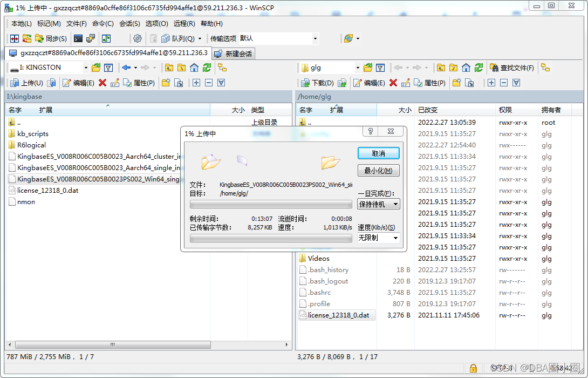
Task: Open the 本地(L) menu
Action: [x=22, y=24]
